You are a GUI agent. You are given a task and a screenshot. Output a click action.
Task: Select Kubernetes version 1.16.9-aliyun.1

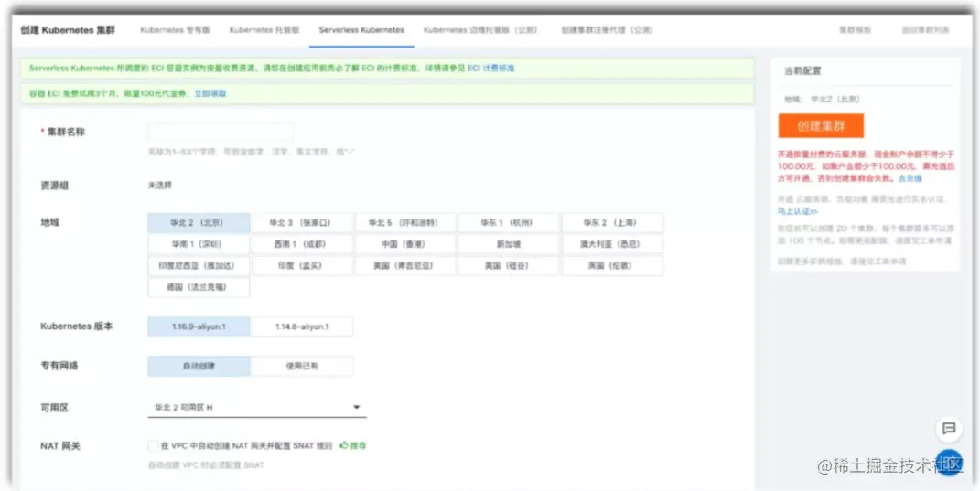(x=199, y=326)
